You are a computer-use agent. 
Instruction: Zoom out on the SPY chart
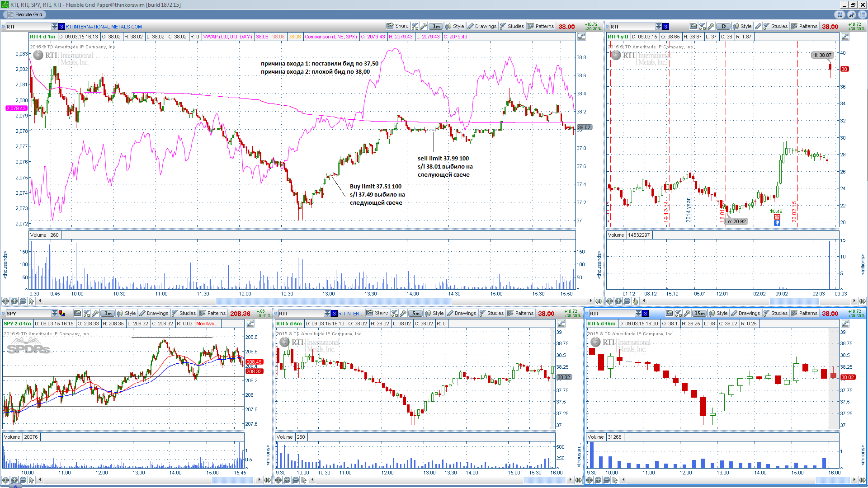click(23, 480)
